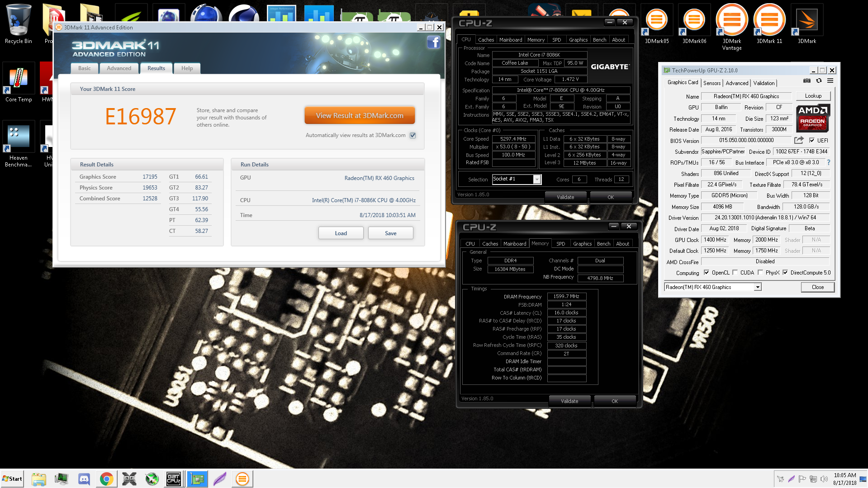Open 3DMark desktop shortcut with orange arrow
868x488 pixels.
coord(806,24)
